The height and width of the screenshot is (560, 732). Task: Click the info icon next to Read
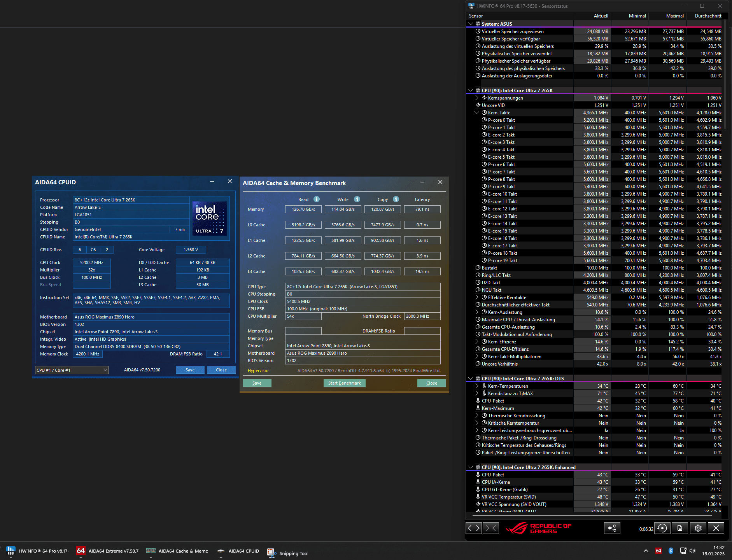coord(317,199)
